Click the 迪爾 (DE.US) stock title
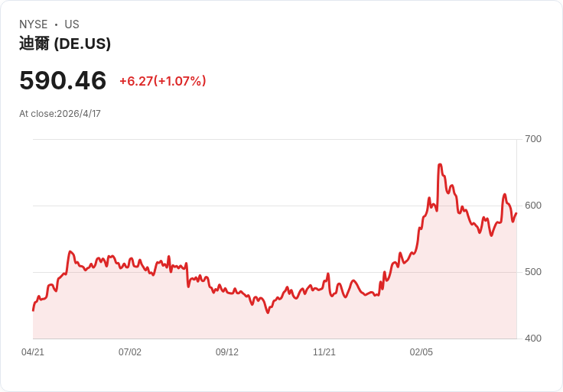 pos(65,44)
